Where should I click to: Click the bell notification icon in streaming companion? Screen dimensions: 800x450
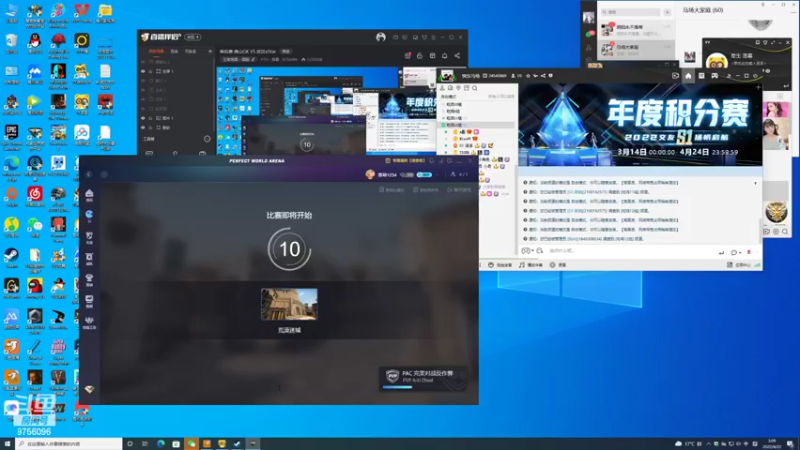444,56
